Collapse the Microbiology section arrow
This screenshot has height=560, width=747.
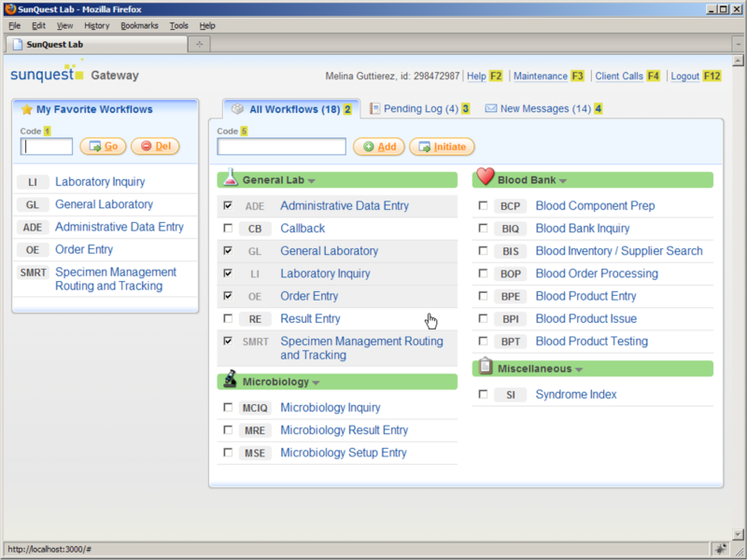point(316,383)
